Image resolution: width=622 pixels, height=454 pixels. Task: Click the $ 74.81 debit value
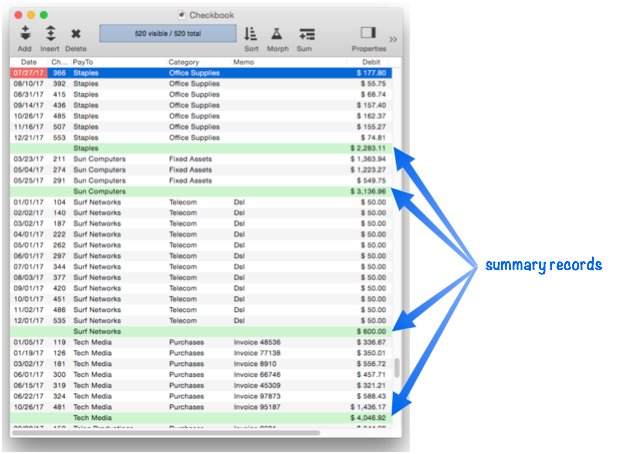pos(373,137)
